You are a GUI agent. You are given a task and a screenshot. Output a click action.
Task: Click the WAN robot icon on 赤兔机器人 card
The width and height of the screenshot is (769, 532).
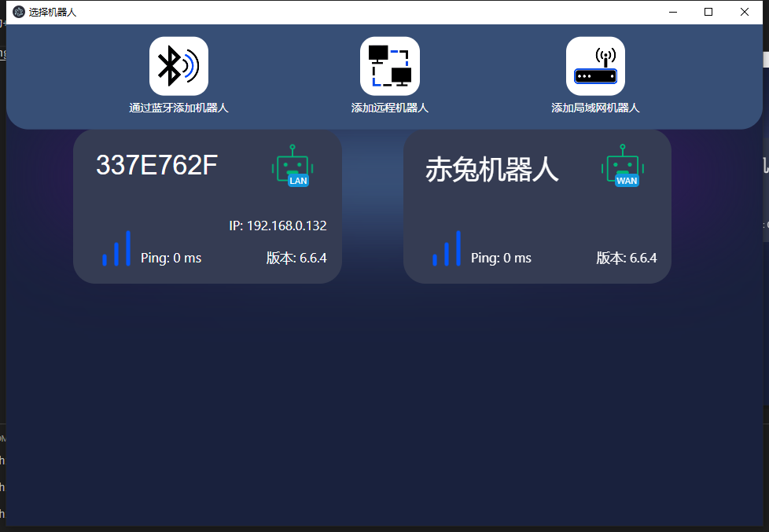pos(623,166)
